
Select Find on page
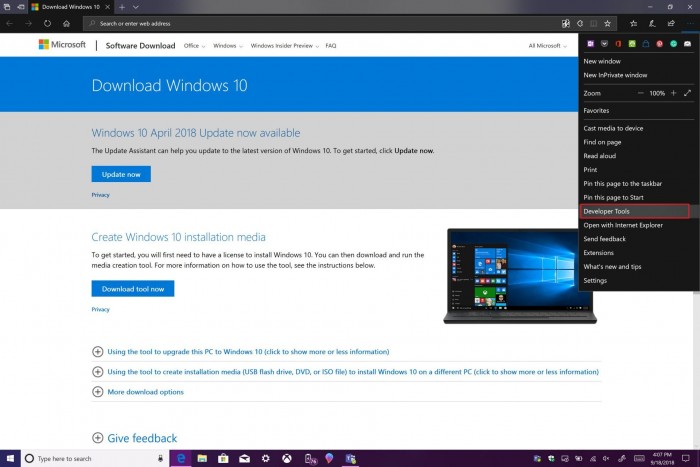point(602,142)
